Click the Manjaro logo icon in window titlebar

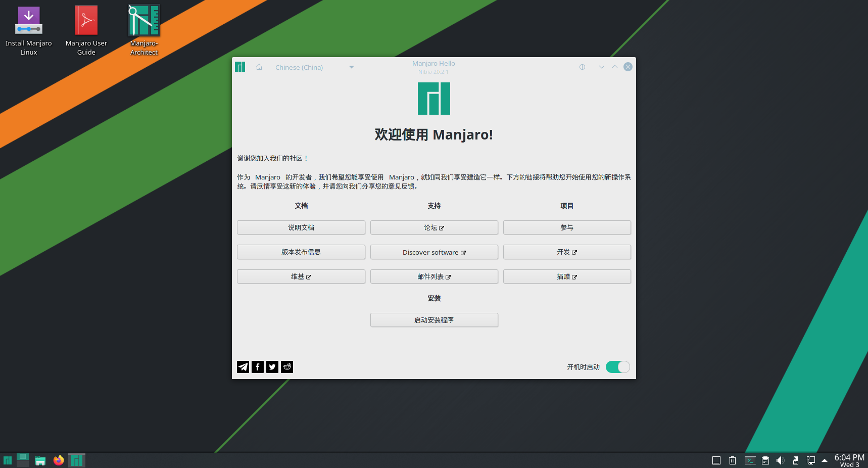(x=240, y=67)
